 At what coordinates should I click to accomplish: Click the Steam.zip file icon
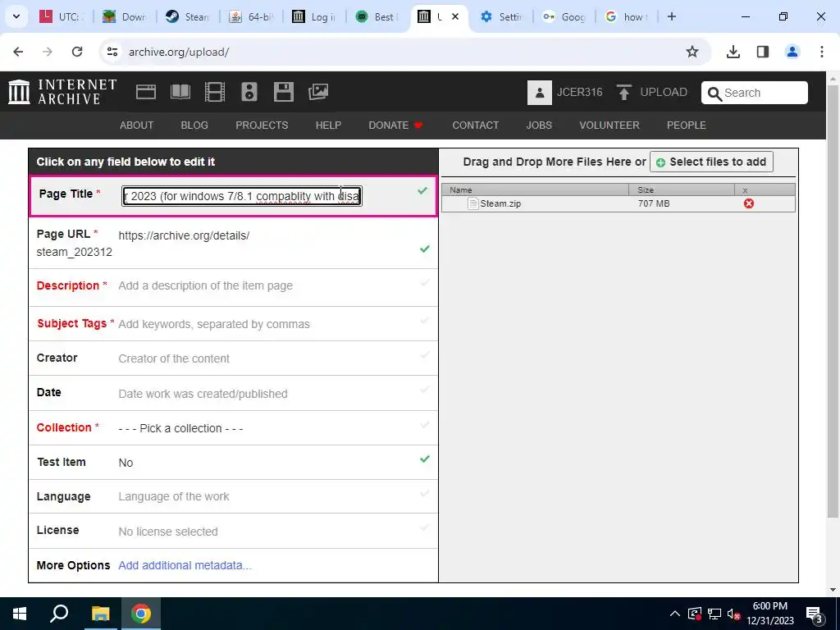pyautogui.click(x=472, y=203)
